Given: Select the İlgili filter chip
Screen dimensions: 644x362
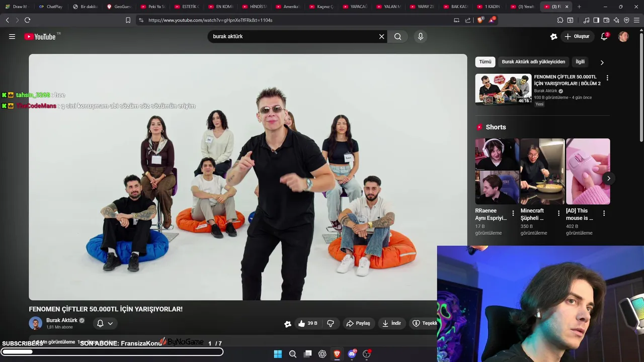Looking at the screenshot, I should point(580,62).
